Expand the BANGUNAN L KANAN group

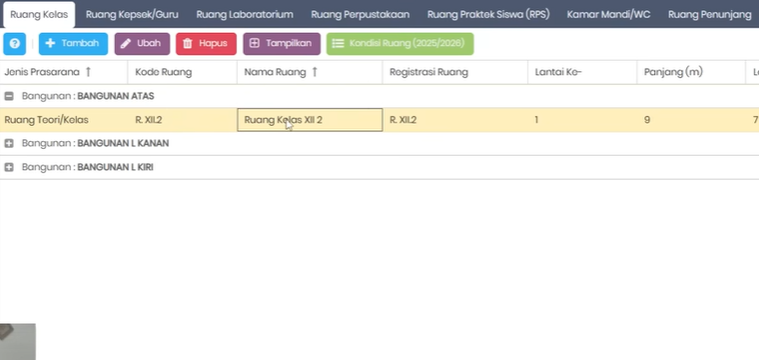[9, 144]
